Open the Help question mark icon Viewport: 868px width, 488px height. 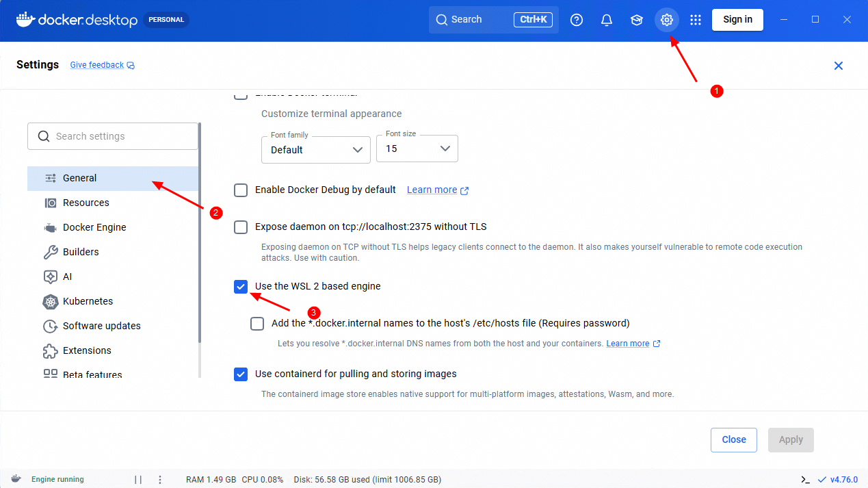[x=577, y=20]
